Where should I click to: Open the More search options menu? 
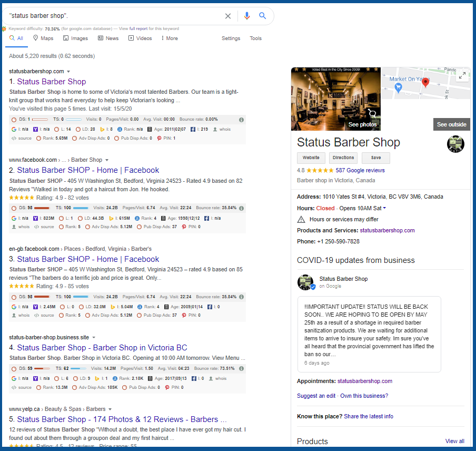170,38
